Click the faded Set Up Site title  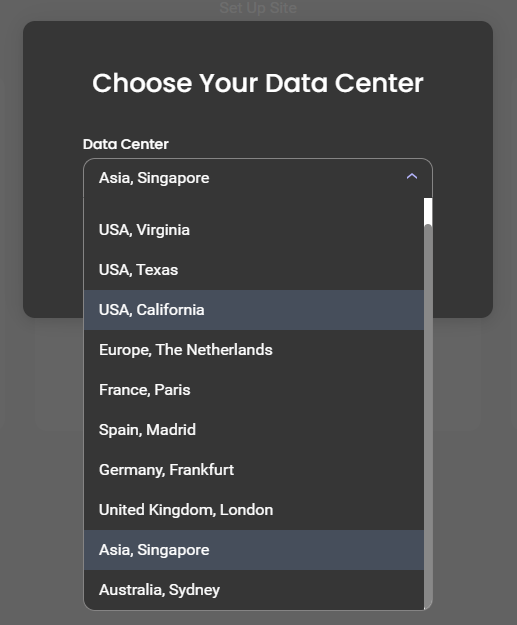tap(258, 8)
